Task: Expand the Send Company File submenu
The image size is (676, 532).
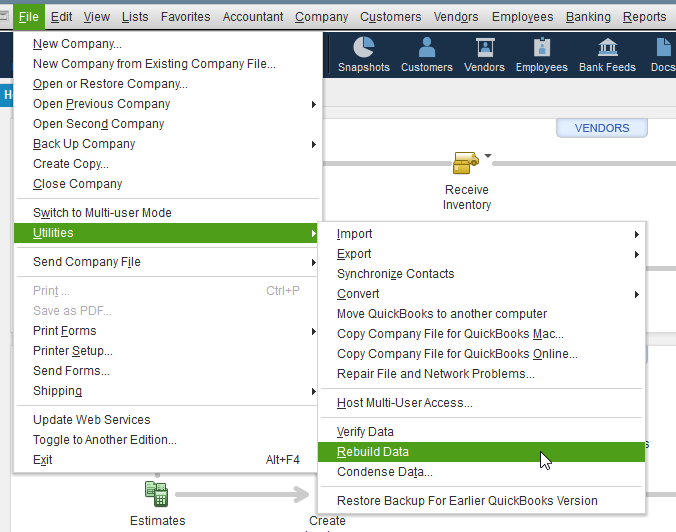Action: (314, 262)
